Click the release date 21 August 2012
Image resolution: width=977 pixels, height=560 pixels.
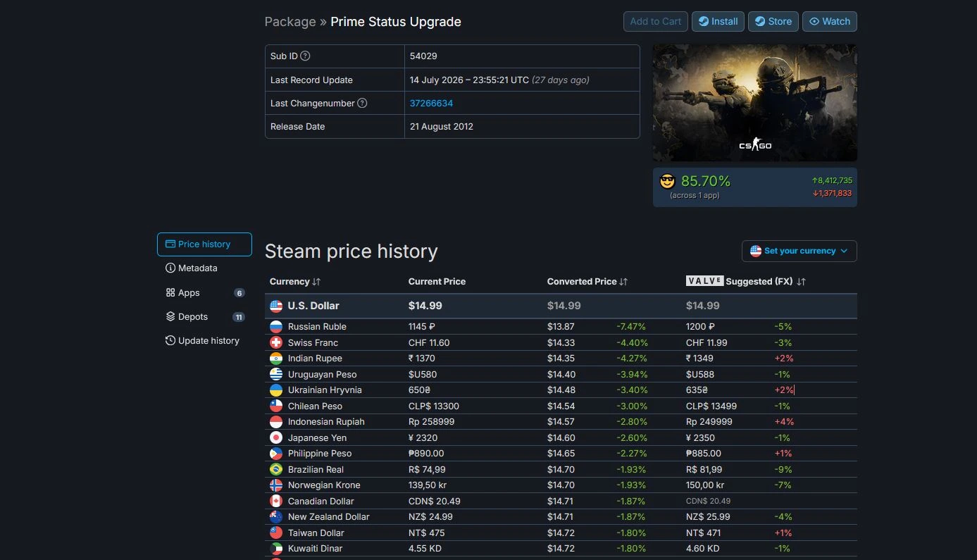coord(442,127)
